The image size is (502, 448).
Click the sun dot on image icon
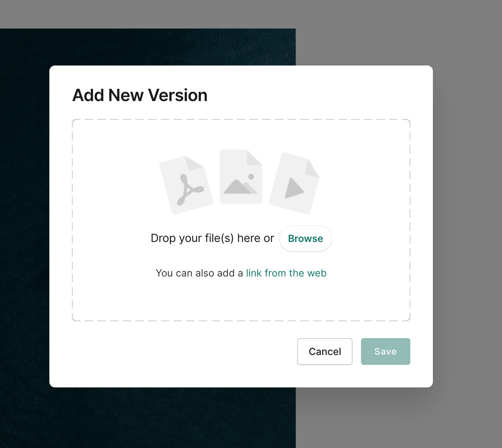(x=251, y=176)
